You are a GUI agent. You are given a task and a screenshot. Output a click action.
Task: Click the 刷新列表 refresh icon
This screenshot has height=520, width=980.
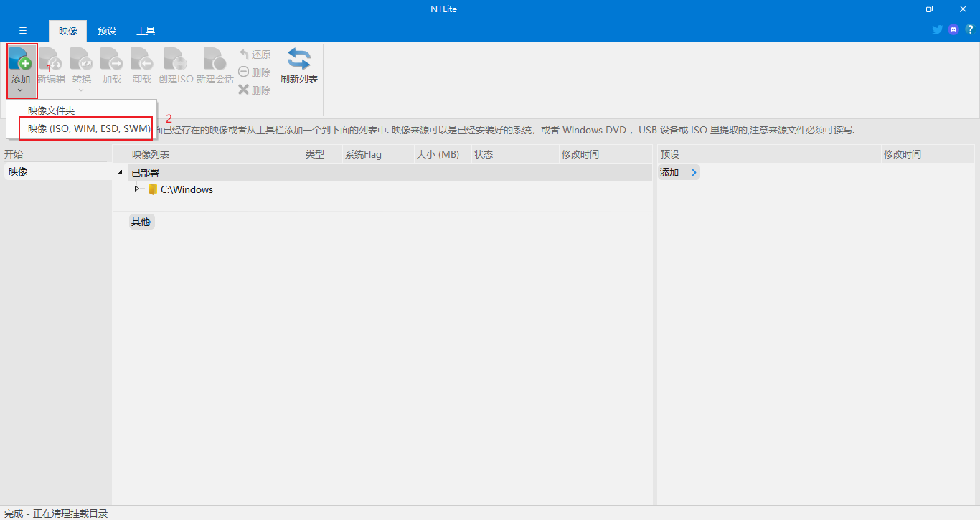299,59
